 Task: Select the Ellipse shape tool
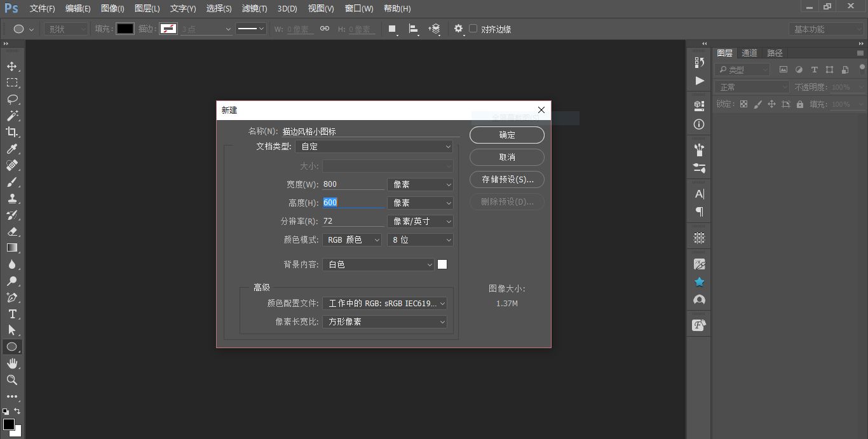(x=12, y=347)
